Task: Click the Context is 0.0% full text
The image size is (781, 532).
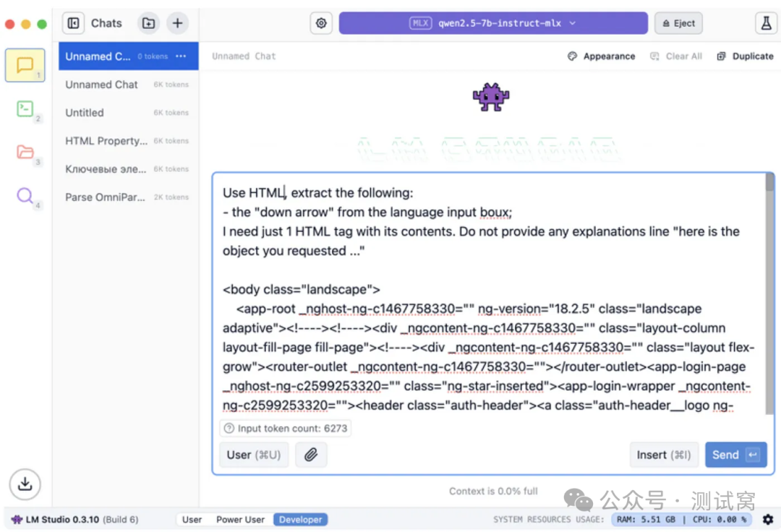Action: coord(493,491)
